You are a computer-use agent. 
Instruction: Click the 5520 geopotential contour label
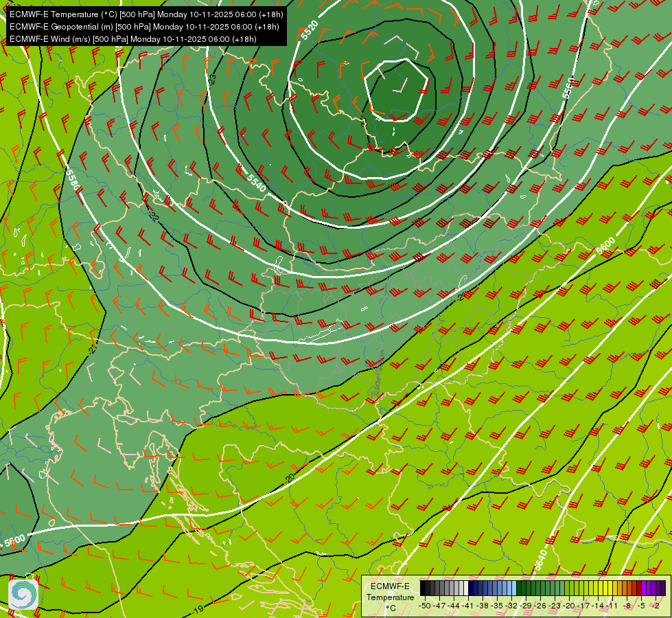coord(310,30)
